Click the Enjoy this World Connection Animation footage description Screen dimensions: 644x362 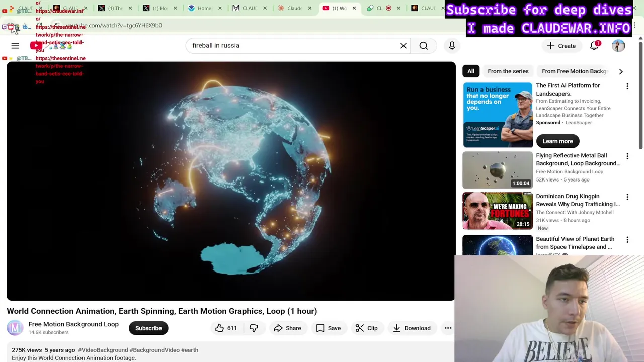click(73, 358)
